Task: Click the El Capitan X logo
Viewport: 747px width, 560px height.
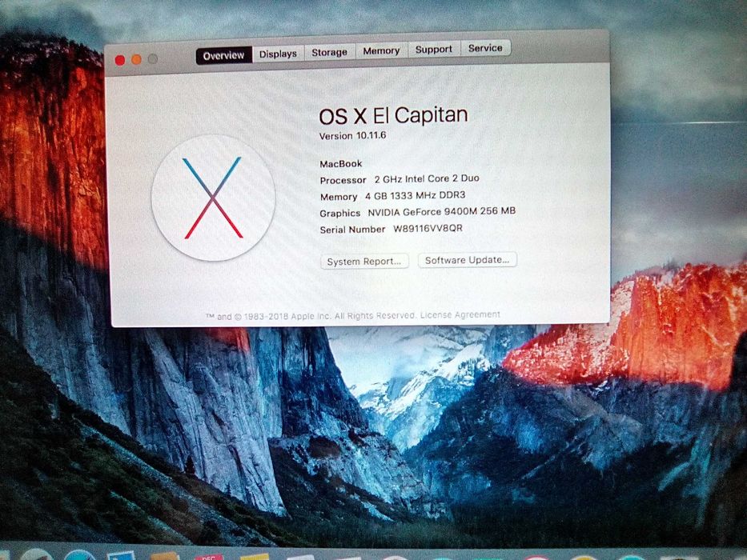Action: pyautogui.click(x=213, y=198)
